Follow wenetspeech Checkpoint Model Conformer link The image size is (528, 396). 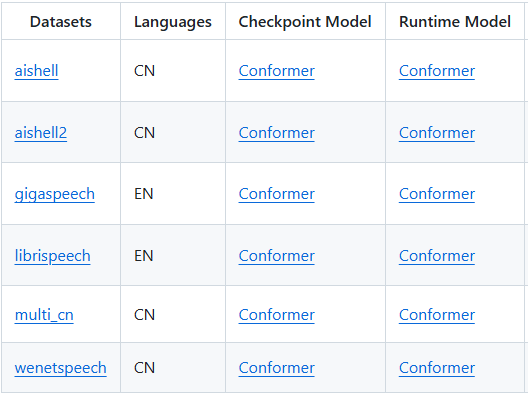[276, 368]
